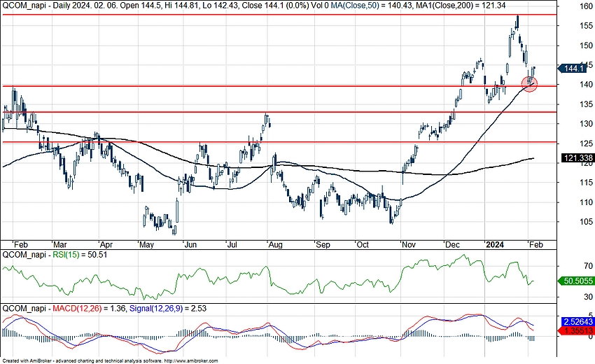Select the MA1(Close,200) = 121.34 label

pyautogui.click(x=459, y=6)
